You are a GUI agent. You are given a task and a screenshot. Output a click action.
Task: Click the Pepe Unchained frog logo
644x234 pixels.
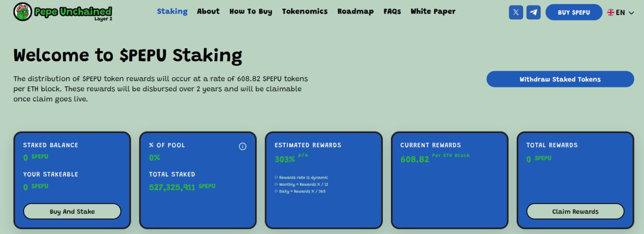tap(22, 12)
